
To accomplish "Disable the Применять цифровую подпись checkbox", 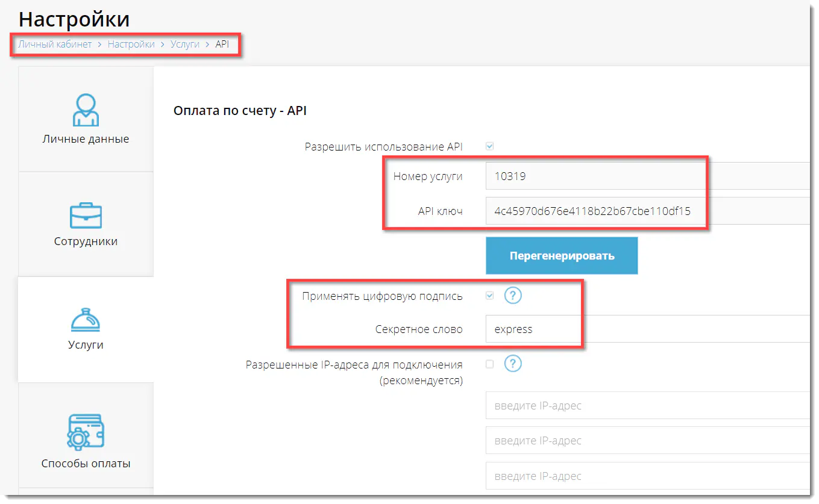I will tap(489, 295).
